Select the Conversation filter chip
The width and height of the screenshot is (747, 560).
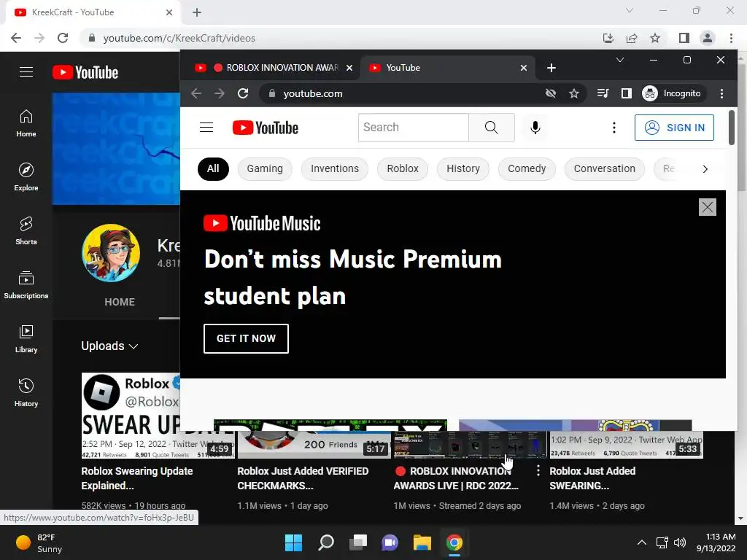(605, 169)
